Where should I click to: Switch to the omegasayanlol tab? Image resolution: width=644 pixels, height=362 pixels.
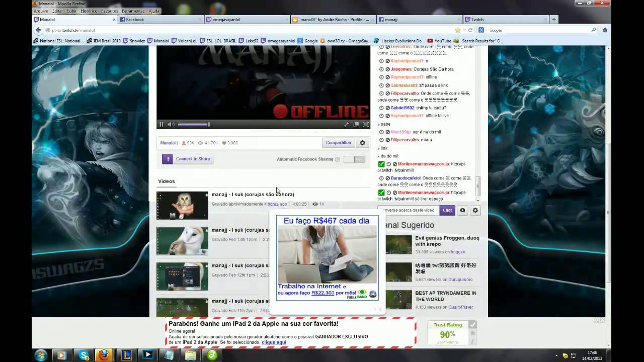pos(247,20)
